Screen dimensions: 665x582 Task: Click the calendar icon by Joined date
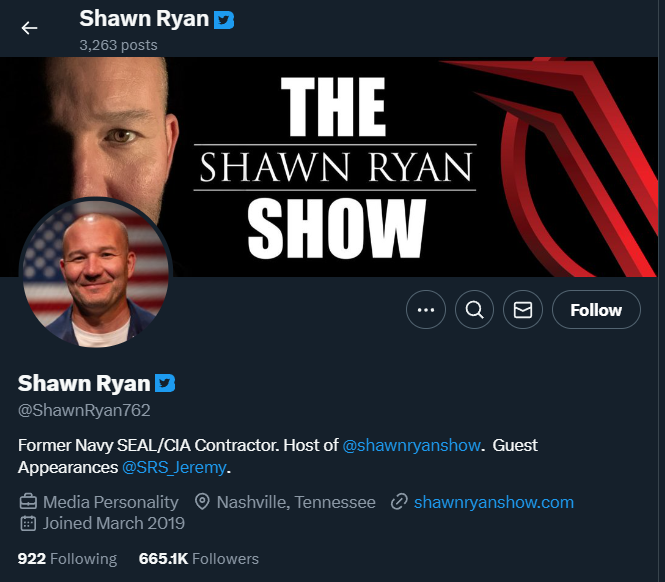click(x=28, y=523)
